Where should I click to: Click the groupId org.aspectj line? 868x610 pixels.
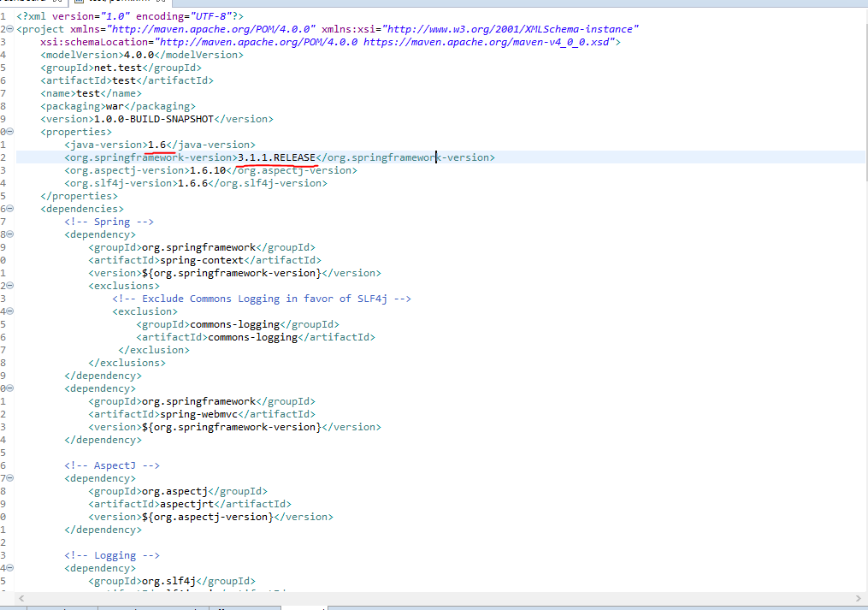(x=178, y=491)
